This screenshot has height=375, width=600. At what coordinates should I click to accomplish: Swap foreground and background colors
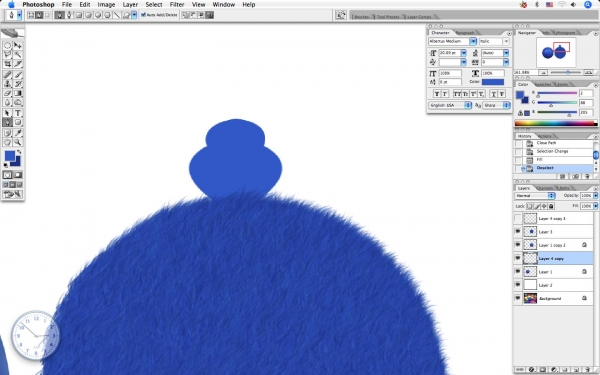tap(19, 152)
